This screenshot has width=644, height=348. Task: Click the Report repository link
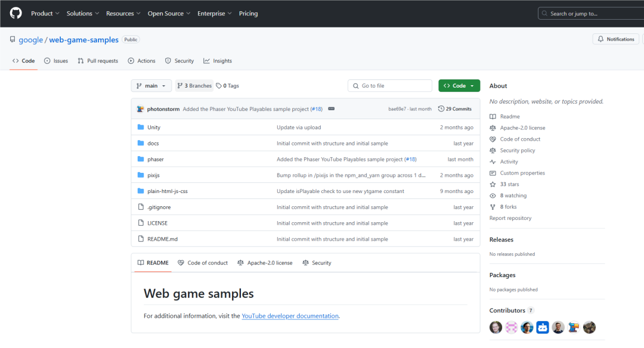click(x=510, y=218)
